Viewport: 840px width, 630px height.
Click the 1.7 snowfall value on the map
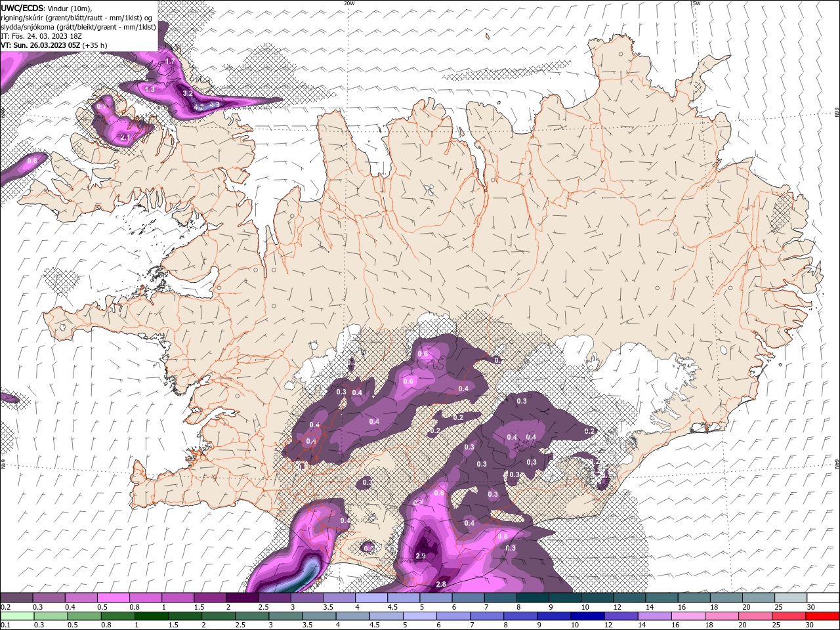pyautogui.click(x=170, y=62)
